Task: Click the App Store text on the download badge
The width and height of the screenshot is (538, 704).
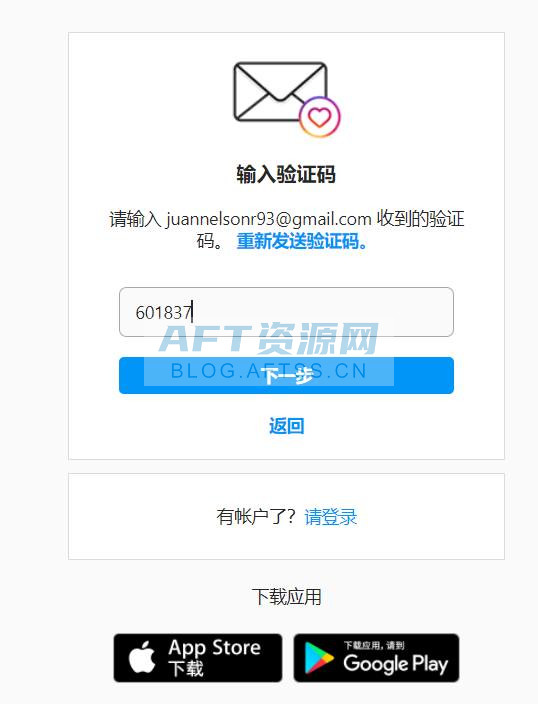Action: [214, 647]
